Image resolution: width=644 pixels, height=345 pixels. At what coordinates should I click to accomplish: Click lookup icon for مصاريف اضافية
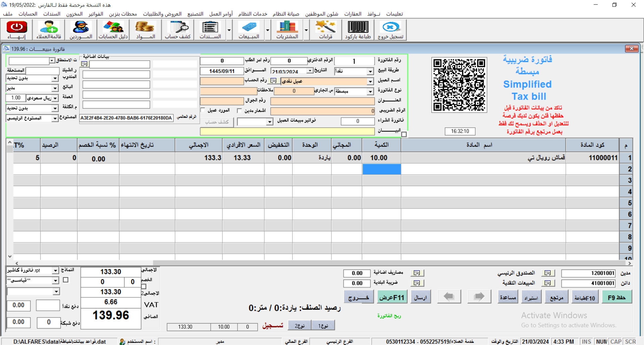417,273
